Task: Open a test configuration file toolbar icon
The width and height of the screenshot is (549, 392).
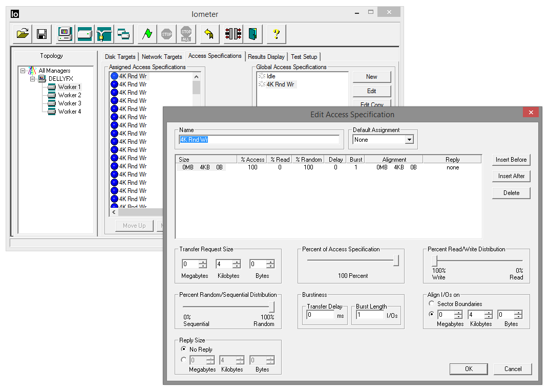Action: (x=23, y=34)
